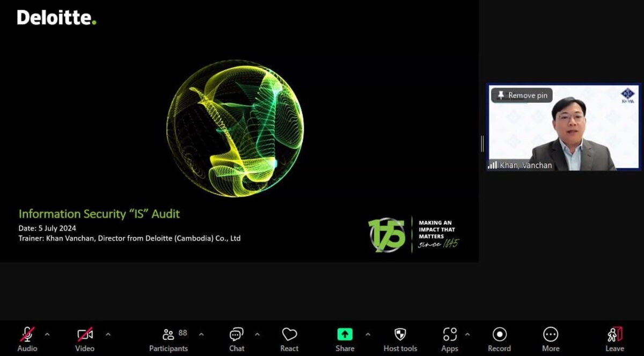The image size is (644, 356).
Task: Expand the arrow next to Apps
Action: pyautogui.click(x=467, y=335)
